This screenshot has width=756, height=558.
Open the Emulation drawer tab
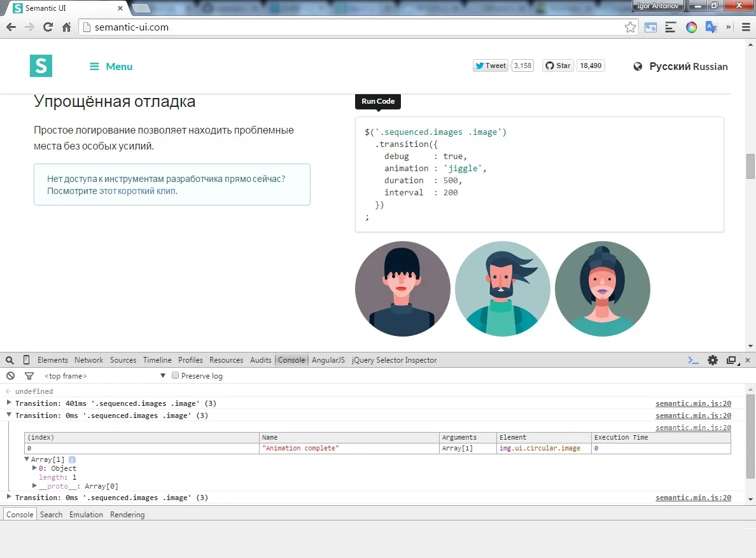click(87, 514)
